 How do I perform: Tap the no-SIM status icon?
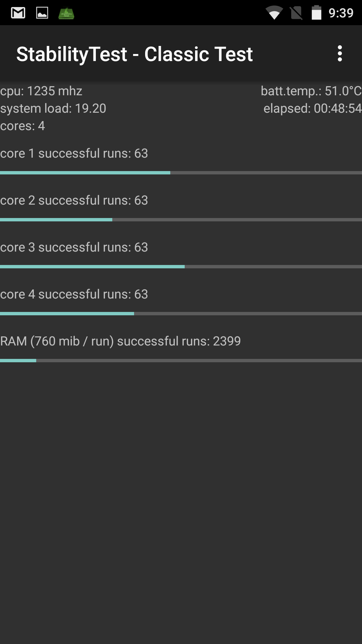pyautogui.click(x=296, y=13)
